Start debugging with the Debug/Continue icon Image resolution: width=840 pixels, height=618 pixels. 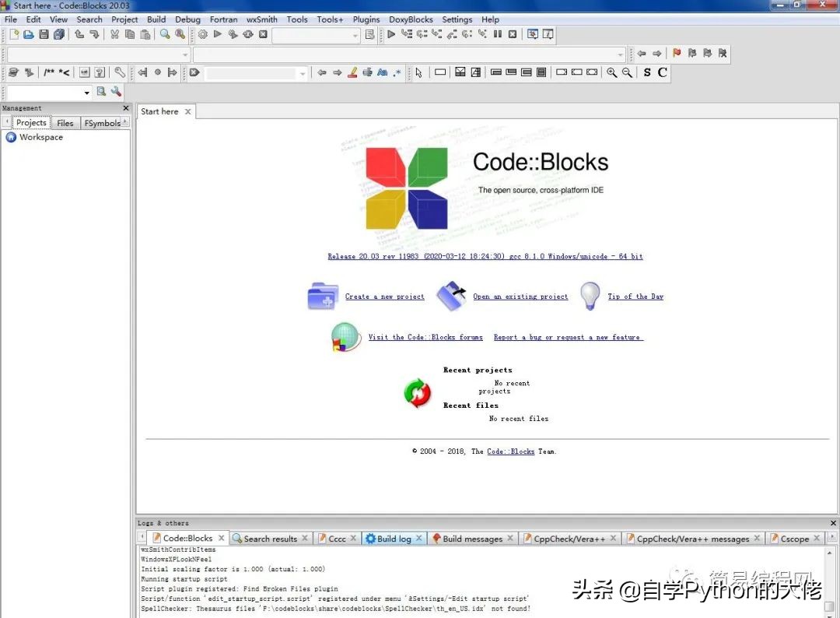[391, 34]
